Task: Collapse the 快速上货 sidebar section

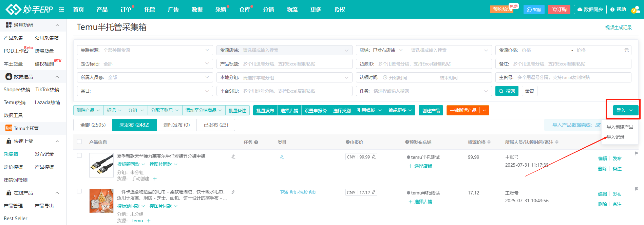Action: click(x=57, y=141)
